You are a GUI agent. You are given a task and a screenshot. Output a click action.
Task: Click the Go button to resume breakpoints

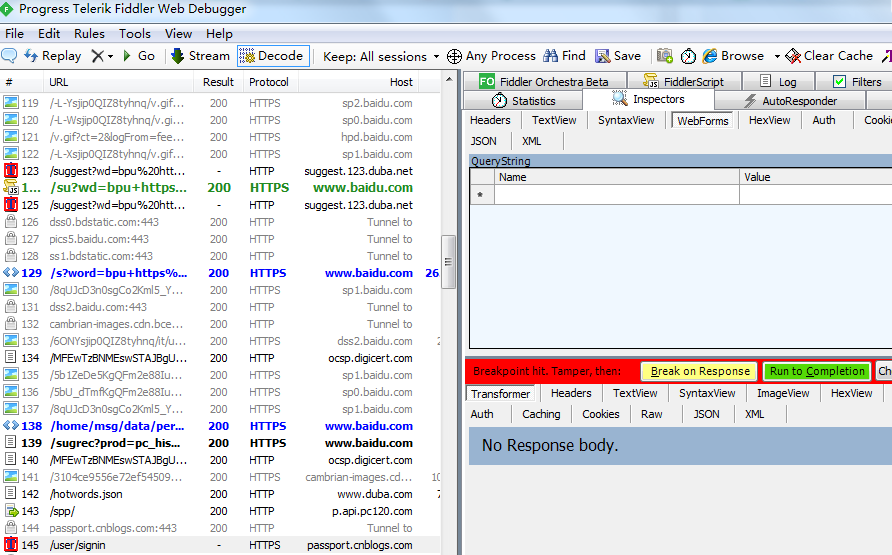[x=139, y=56]
